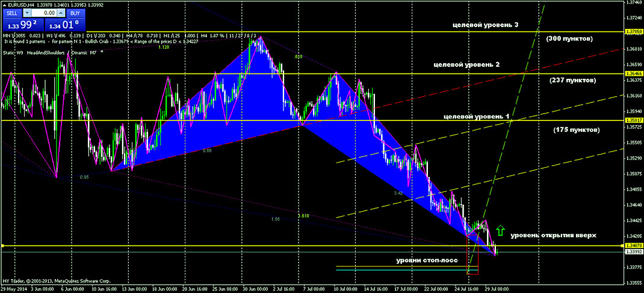
Task: Select the green up arrow marker
Action: click(x=499, y=231)
